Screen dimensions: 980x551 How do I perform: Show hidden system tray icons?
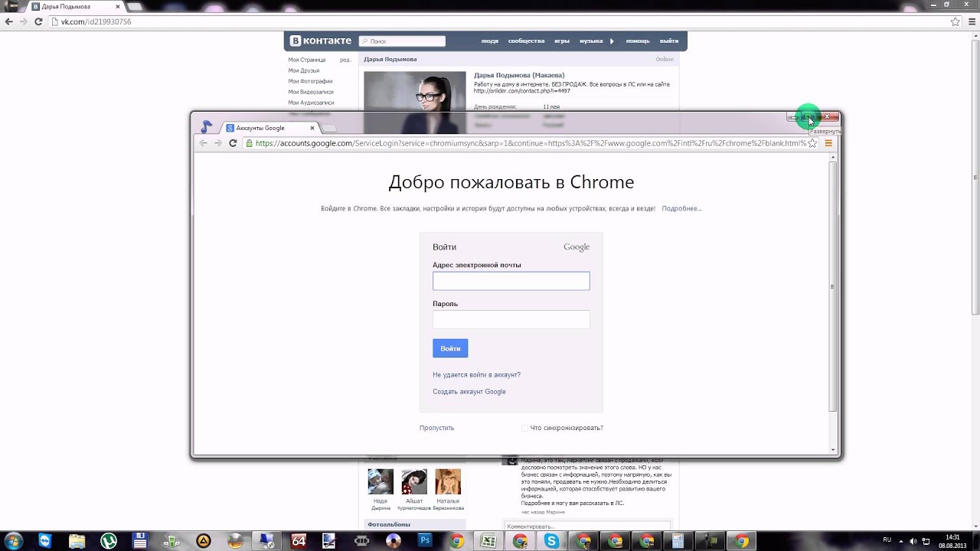click(901, 541)
